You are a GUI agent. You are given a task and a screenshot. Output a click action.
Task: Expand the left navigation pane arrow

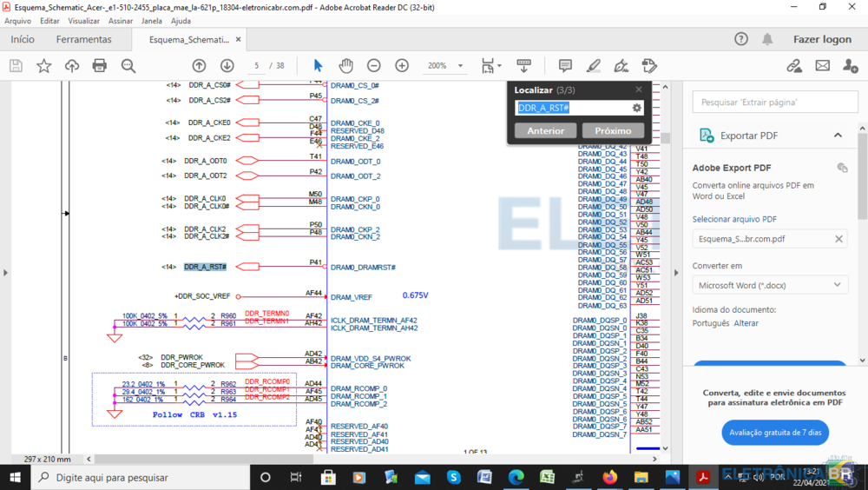pos(5,272)
